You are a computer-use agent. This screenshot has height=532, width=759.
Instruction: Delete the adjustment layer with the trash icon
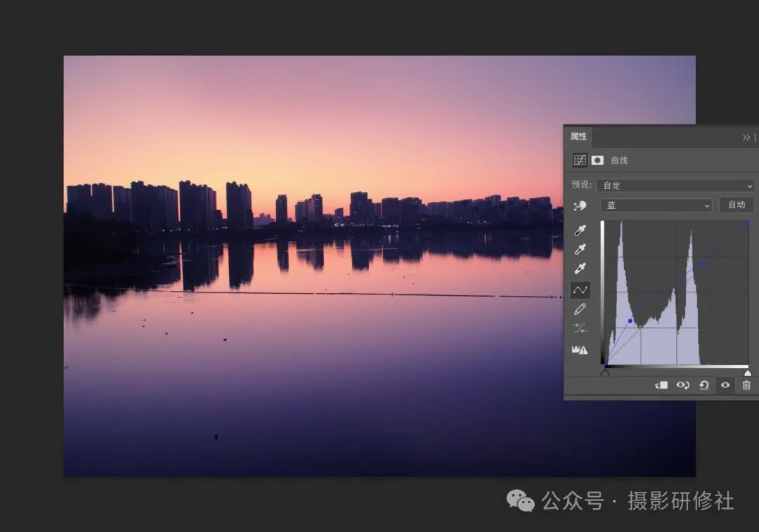coord(746,385)
